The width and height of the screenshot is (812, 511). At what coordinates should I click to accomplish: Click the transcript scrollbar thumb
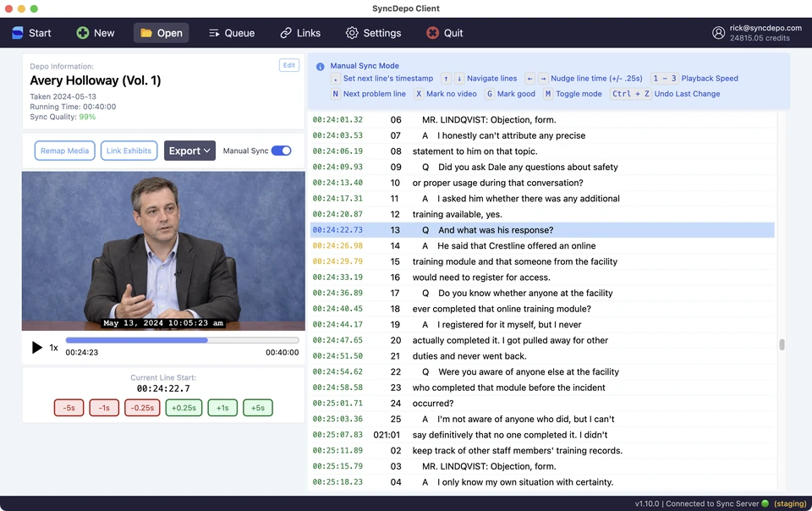point(782,344)
